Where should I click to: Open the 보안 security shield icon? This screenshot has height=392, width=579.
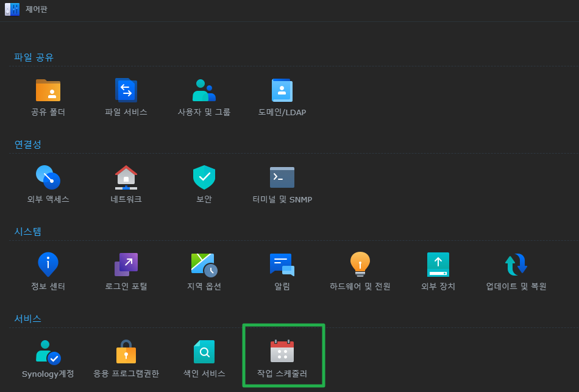click(x=204, y=177)
